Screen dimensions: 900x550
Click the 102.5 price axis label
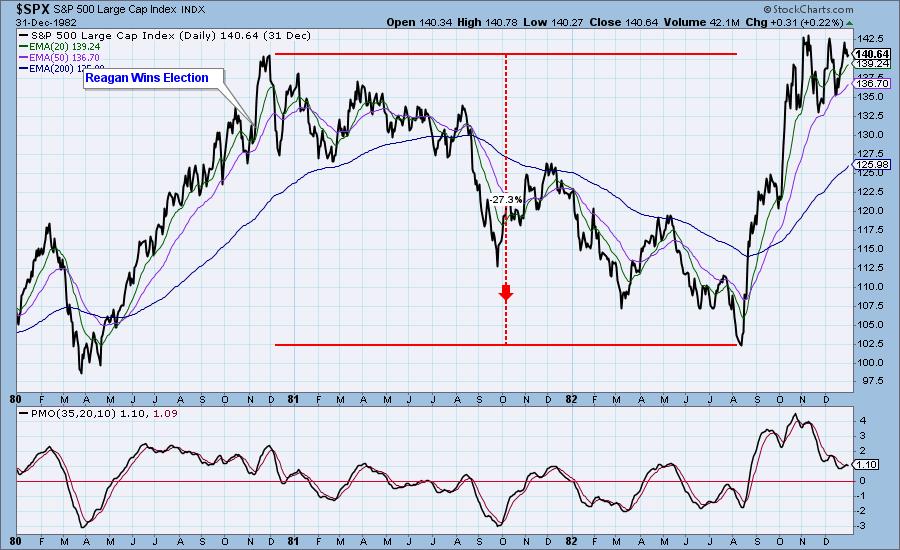click(870, 343)
